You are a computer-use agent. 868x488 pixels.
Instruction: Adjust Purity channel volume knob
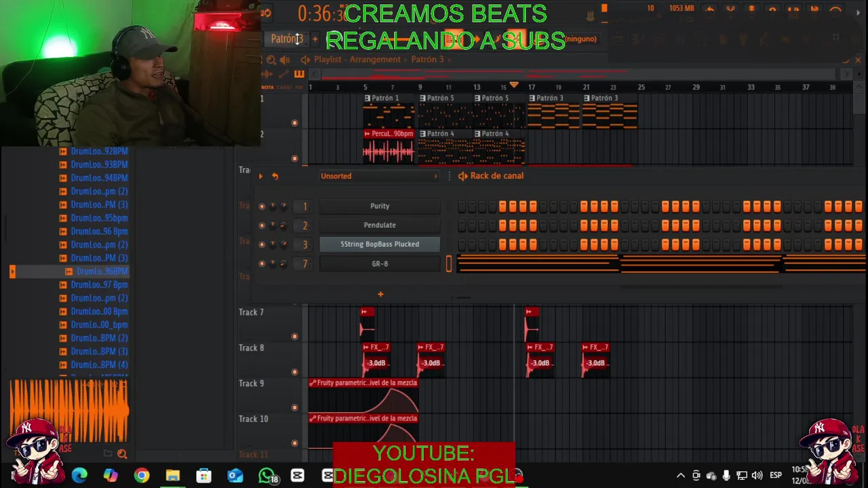point(283,206)
